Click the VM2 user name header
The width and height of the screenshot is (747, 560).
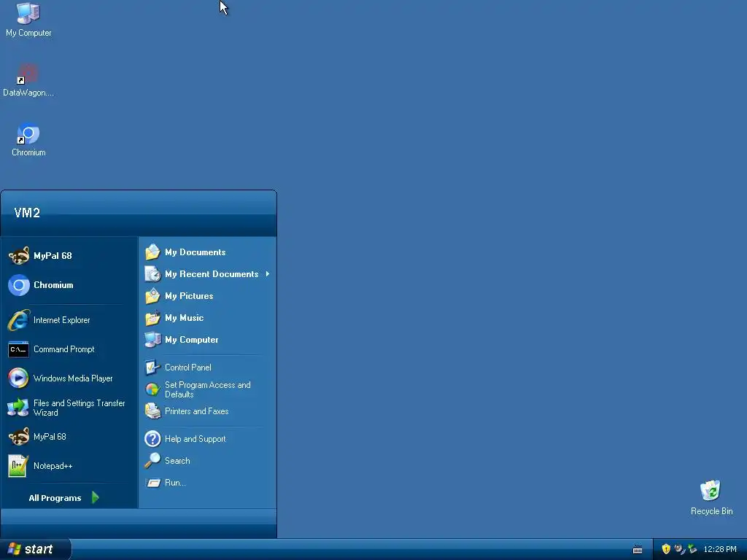[x=27, y=213]
